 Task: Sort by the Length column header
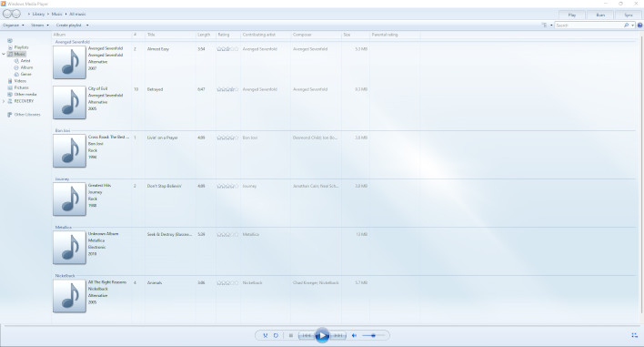(206, 35)
